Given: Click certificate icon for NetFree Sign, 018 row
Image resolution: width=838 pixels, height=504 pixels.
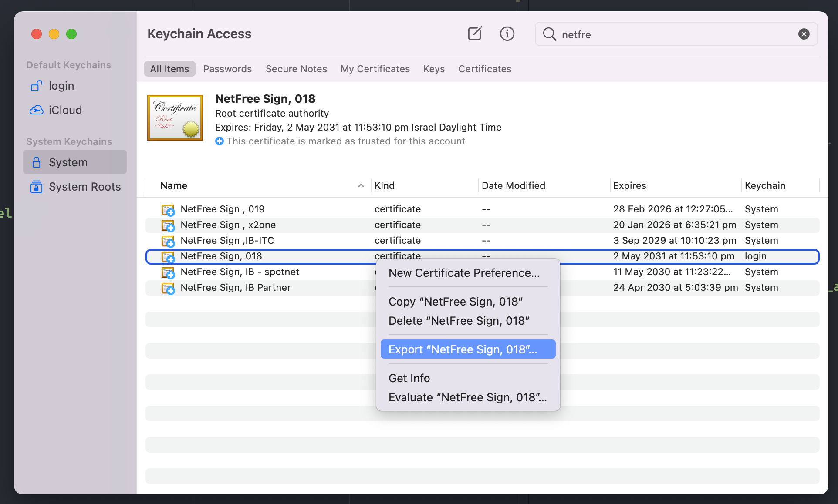Looking at the screenshot, I should point(168,257).
